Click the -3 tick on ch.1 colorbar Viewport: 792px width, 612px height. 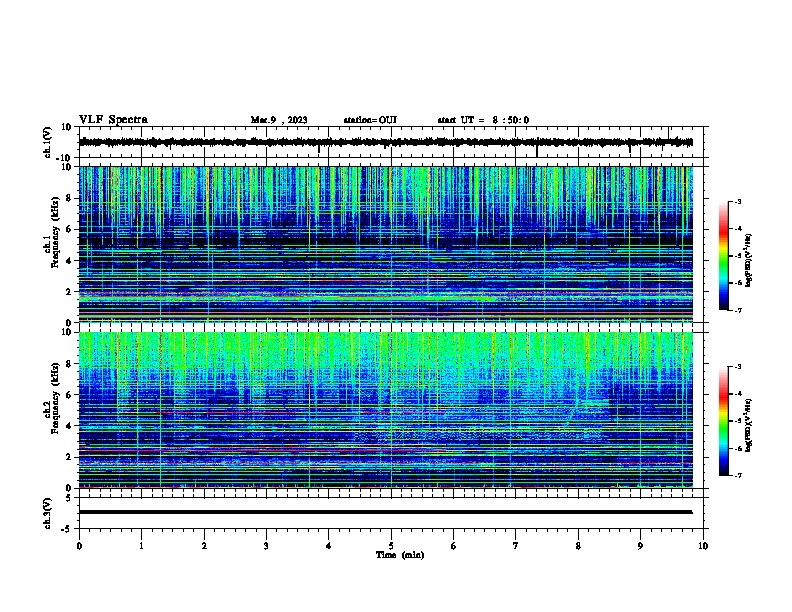[738, 202]
